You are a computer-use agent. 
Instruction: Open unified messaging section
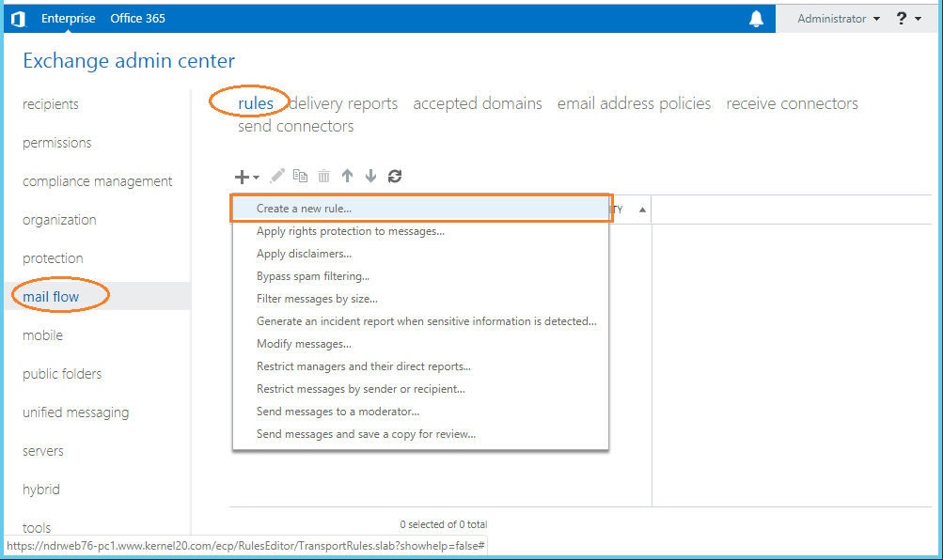pyautogui.click(x=76, y=412)
